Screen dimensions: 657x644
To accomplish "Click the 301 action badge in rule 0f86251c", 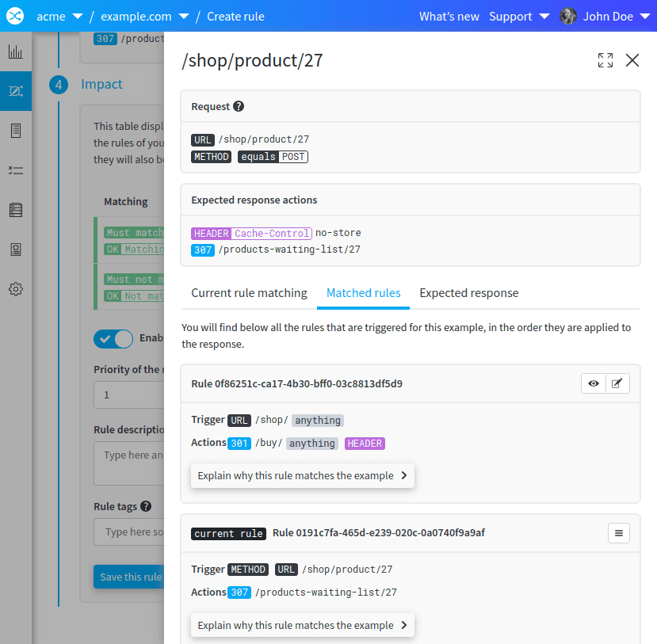I will pyautogui.click(x=239, y=444).
